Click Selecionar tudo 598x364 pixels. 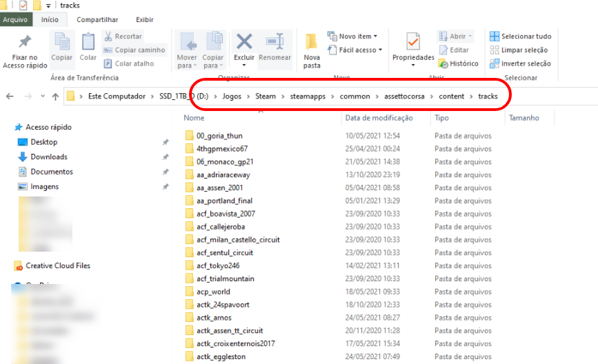521,37
